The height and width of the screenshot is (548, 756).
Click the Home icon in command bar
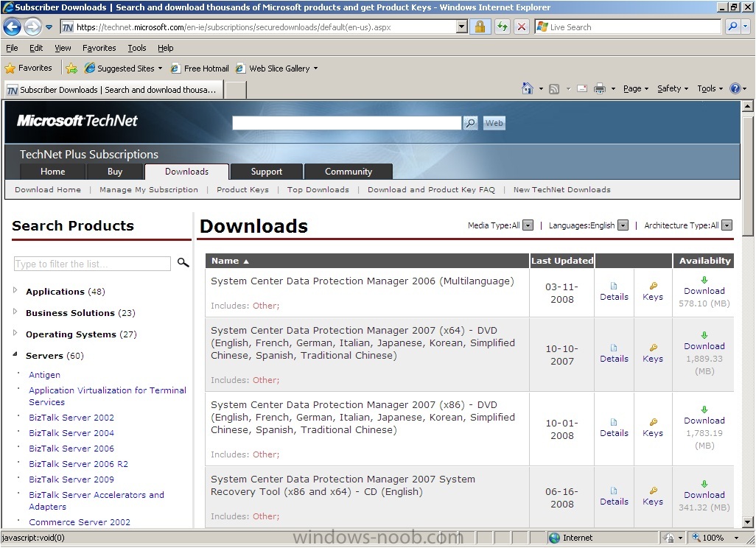coord(528,88)
